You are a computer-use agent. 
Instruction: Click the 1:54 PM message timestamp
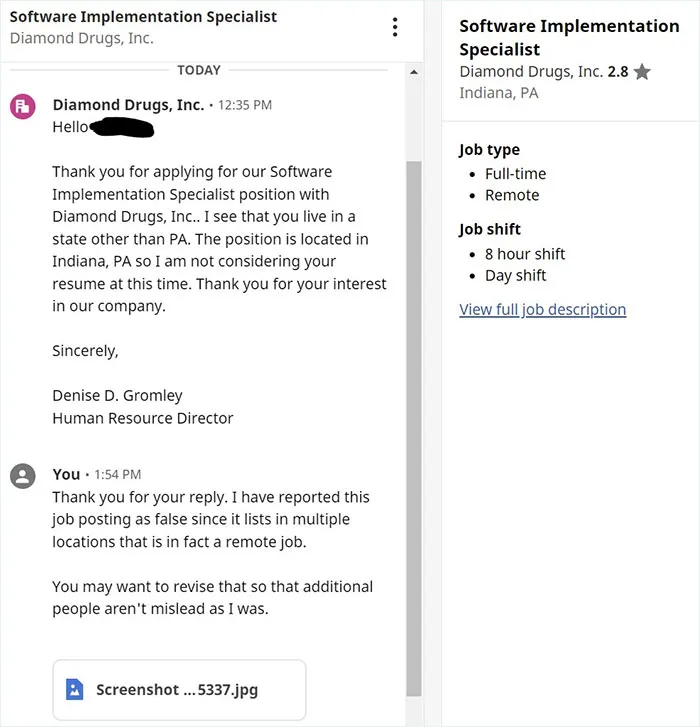point(118,475)
